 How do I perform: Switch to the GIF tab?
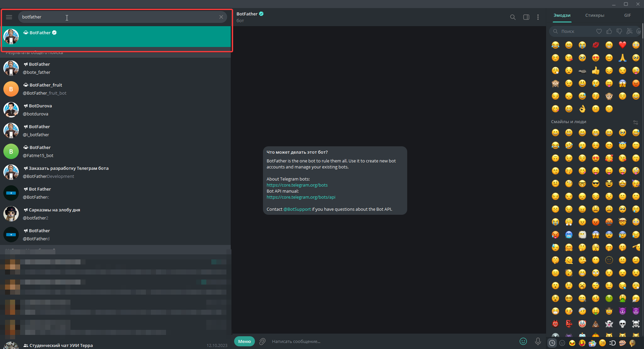[627, 15]
